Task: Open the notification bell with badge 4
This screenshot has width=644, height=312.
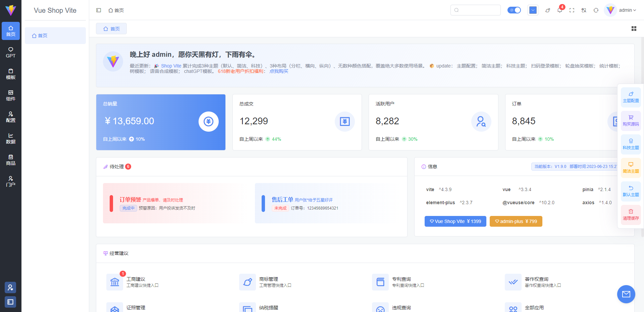Action: point(559,10)
